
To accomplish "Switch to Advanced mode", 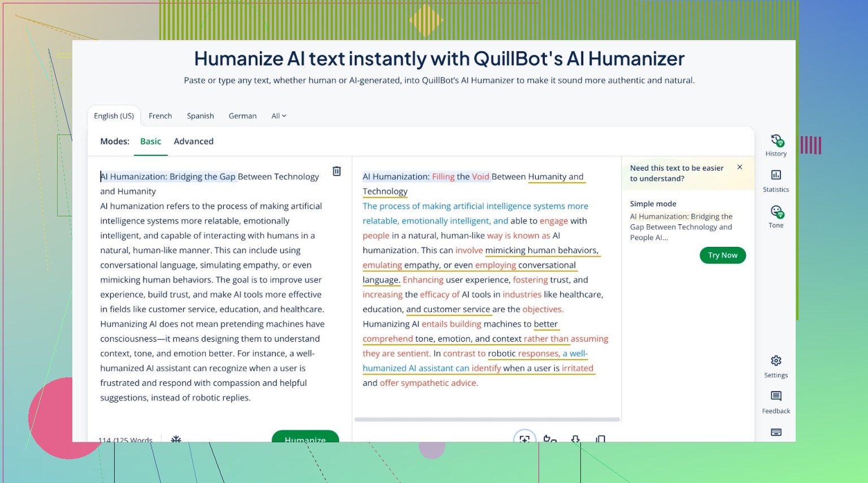I will click(193, 141).
